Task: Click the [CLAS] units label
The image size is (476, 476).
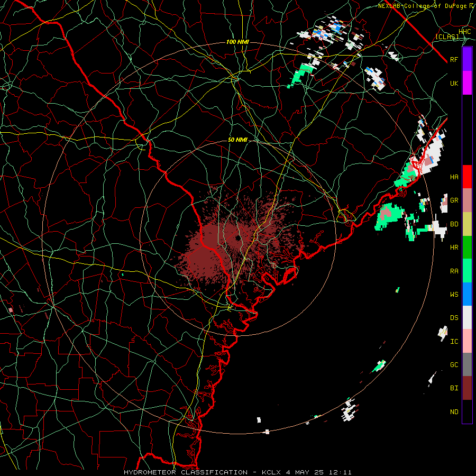Action: click(x=447, y=36)
